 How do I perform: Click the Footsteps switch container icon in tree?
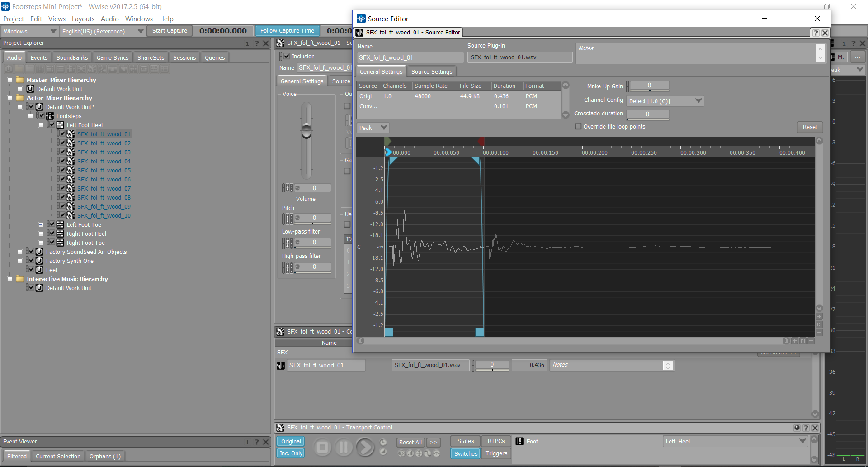[x=50, y=116]
